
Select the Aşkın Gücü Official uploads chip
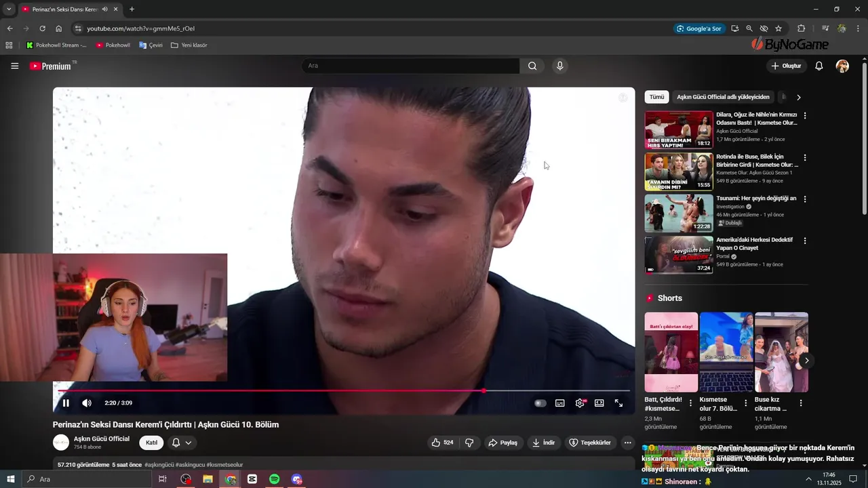[723, 97]
